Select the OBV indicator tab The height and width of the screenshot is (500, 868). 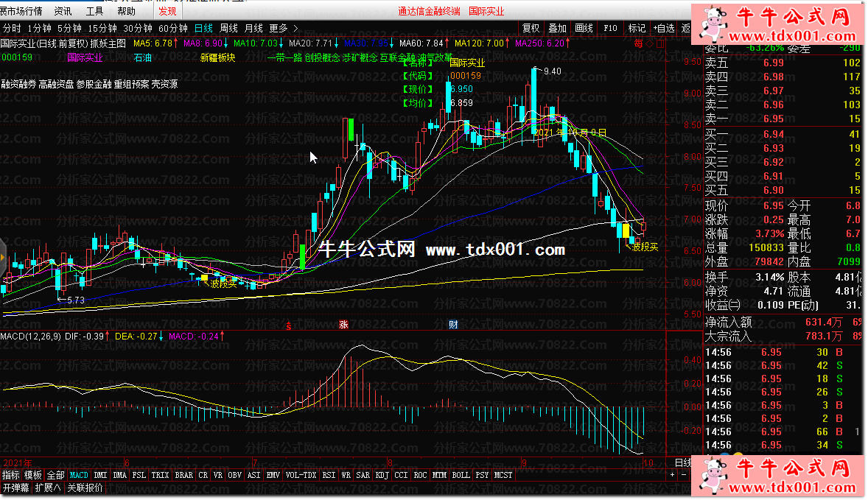(235, 475)
